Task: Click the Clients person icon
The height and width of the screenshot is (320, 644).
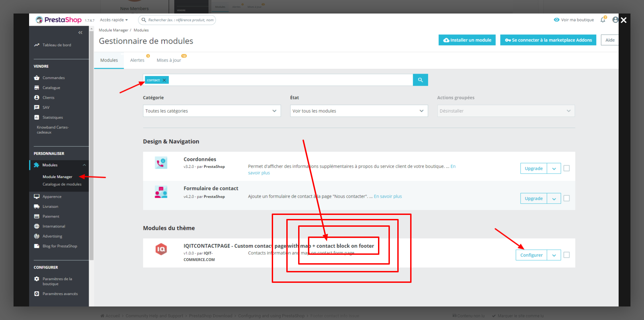Action: coord(37,97)
